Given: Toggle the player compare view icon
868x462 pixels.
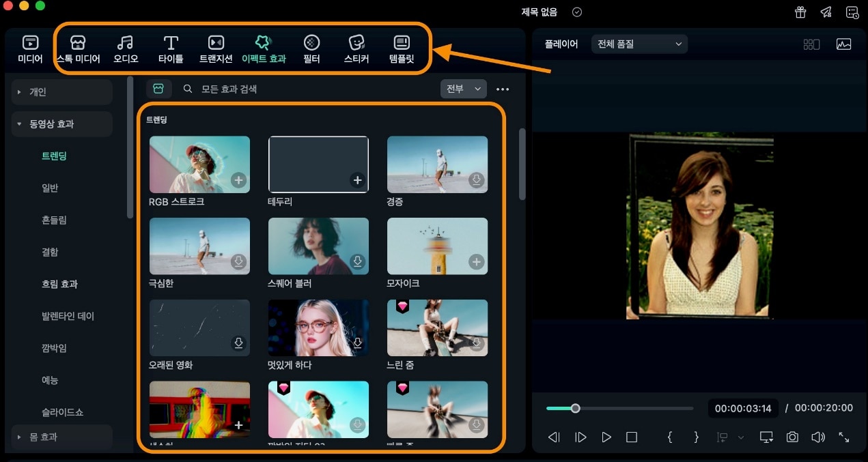Looking at the screenshot, I should [811, 44].
